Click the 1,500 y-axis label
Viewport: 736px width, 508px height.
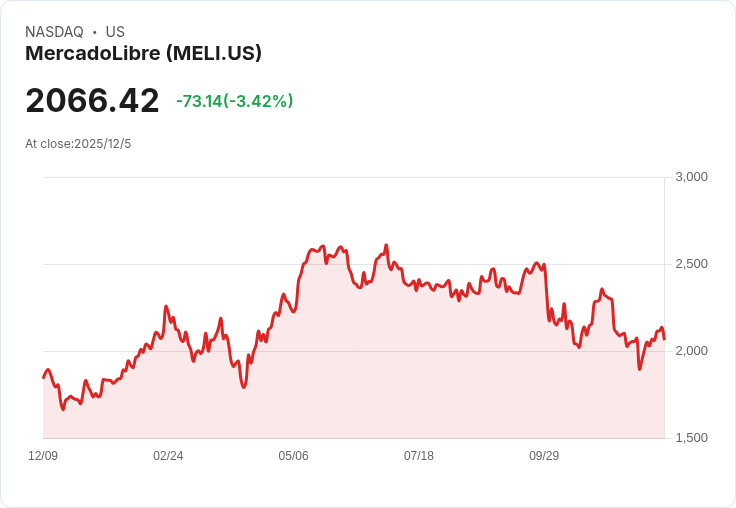[x=691, y=438]
